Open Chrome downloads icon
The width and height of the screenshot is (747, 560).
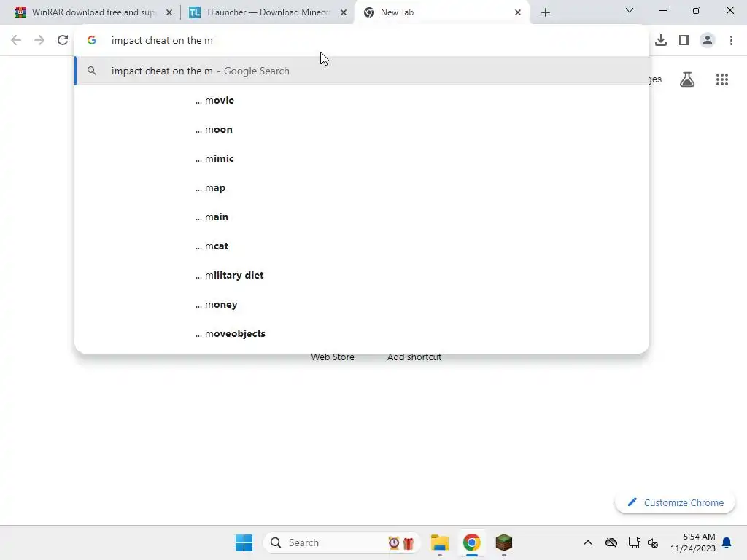[x=661, y=41]
